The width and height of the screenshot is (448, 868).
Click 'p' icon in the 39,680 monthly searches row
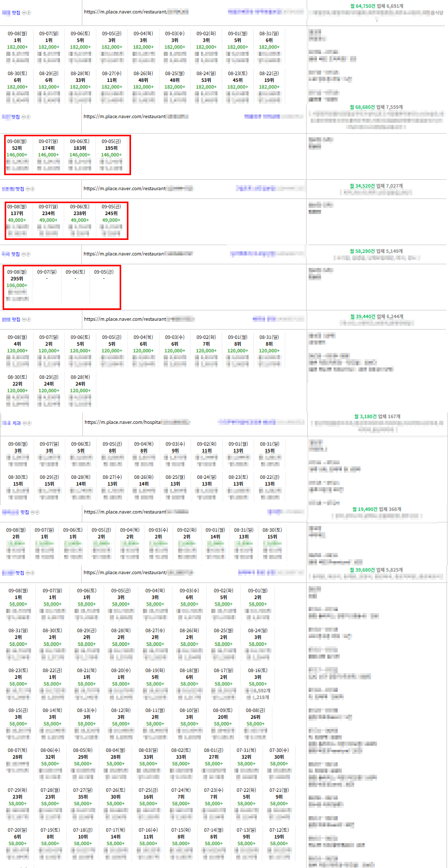pos(33,573)
